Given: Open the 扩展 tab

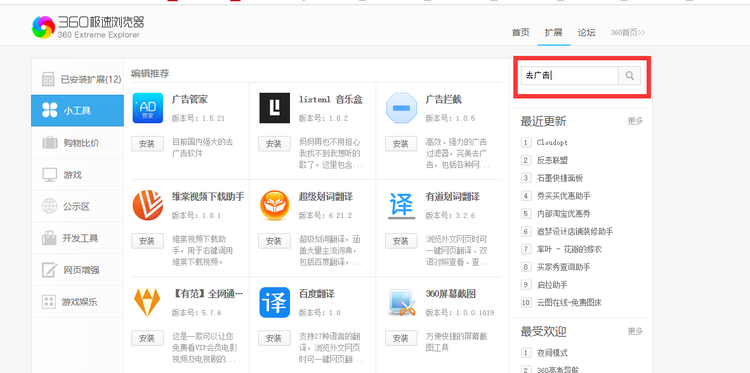Looking at the screenshot, I should [x=553, y=33].
